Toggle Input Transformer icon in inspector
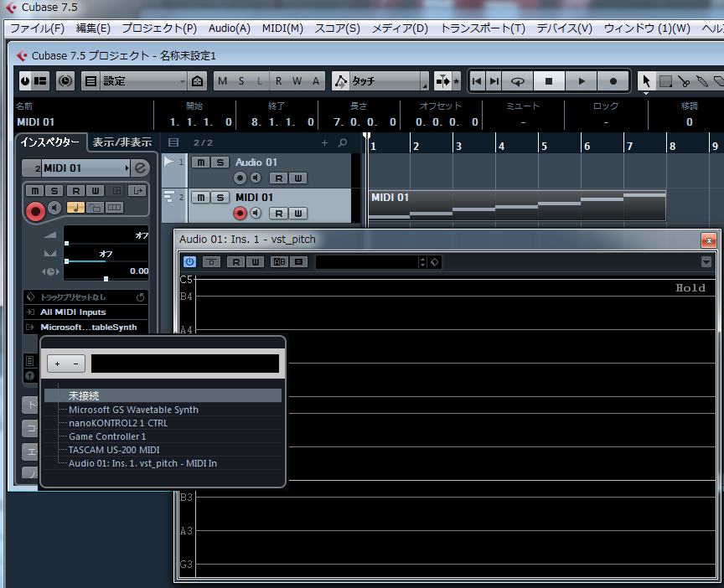The image size is (724, 588). tap(137, 191)
